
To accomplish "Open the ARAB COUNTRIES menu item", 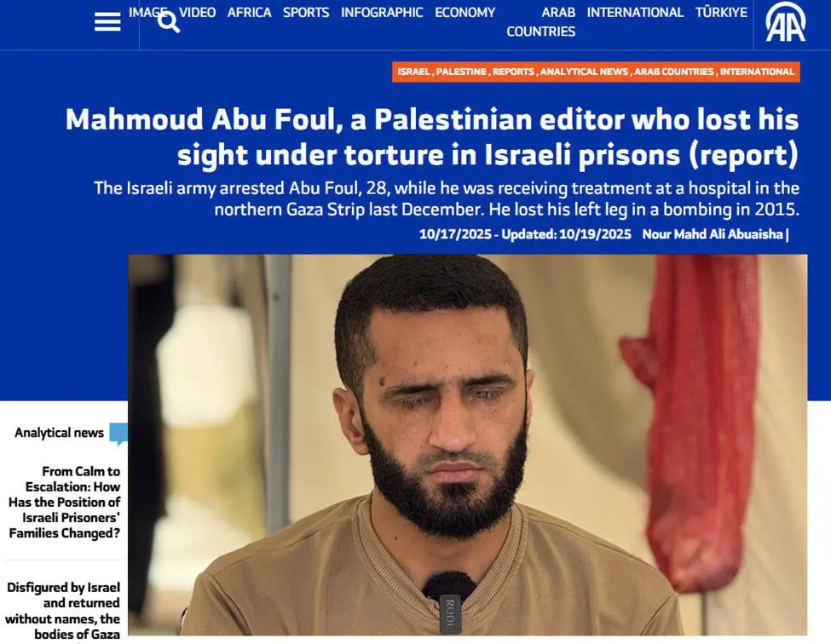I will point(540,21).
